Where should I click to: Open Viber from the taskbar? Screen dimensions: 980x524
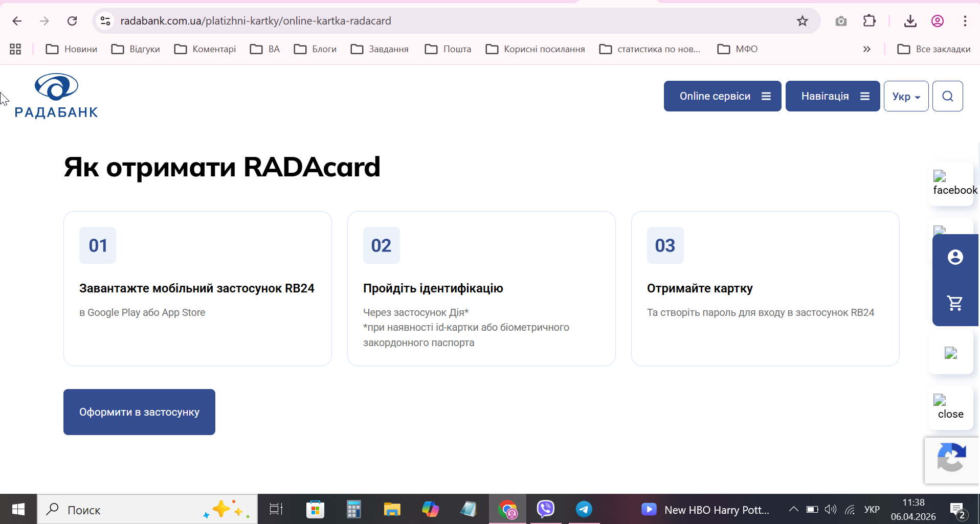click(x=546, y=509)
